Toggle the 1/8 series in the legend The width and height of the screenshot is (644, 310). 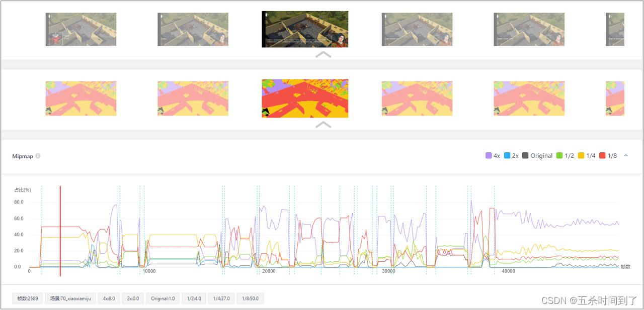[x=608, y=156]
